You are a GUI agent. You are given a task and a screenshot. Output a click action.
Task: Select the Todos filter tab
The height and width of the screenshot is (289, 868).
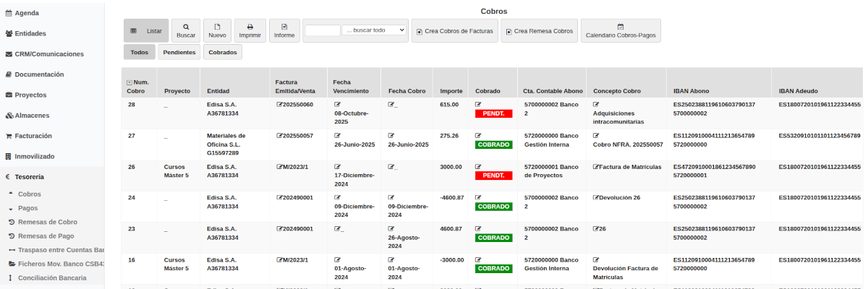[x=138, y=52]
